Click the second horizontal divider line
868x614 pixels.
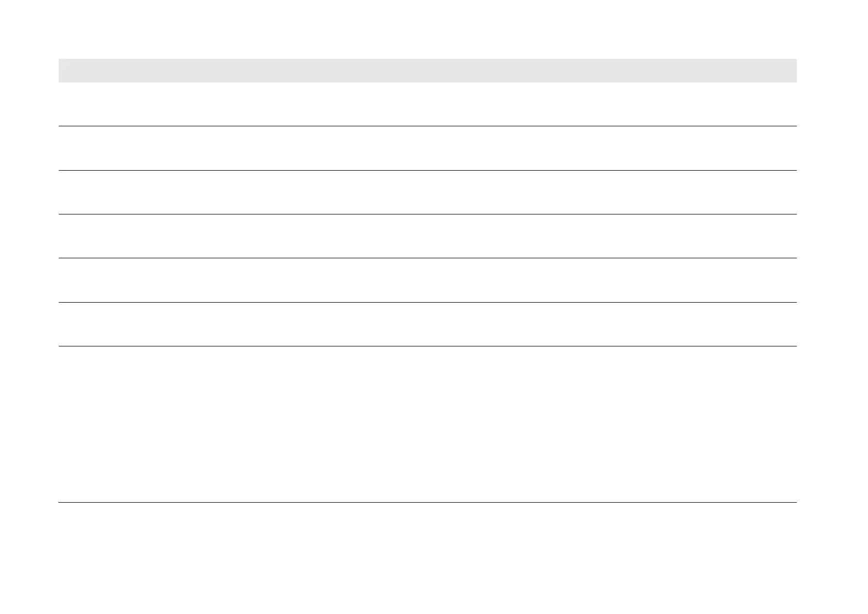[427, 170]
